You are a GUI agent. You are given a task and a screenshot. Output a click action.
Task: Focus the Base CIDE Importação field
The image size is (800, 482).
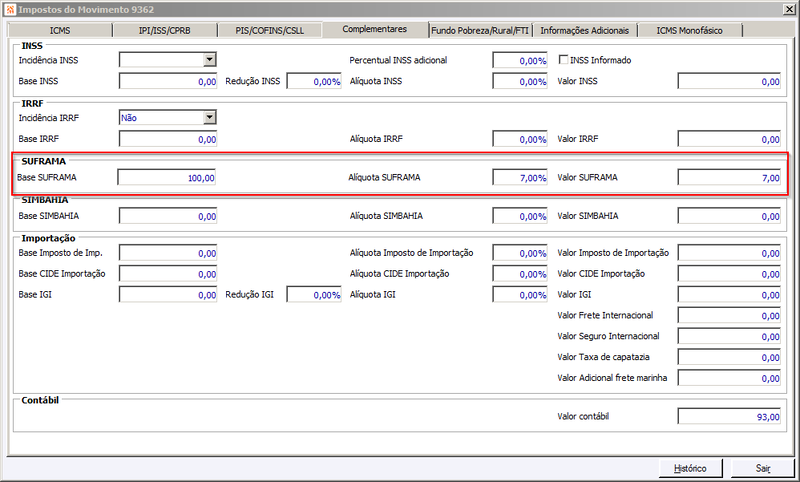pyautogui.click(x=168, y=273)
